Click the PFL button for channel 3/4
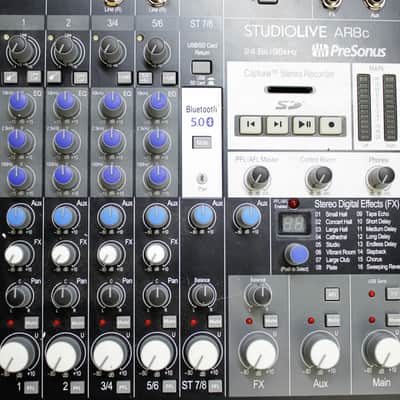Image resolution: width=400 pixels, height=400 pixels. click(x=123, y=387)
